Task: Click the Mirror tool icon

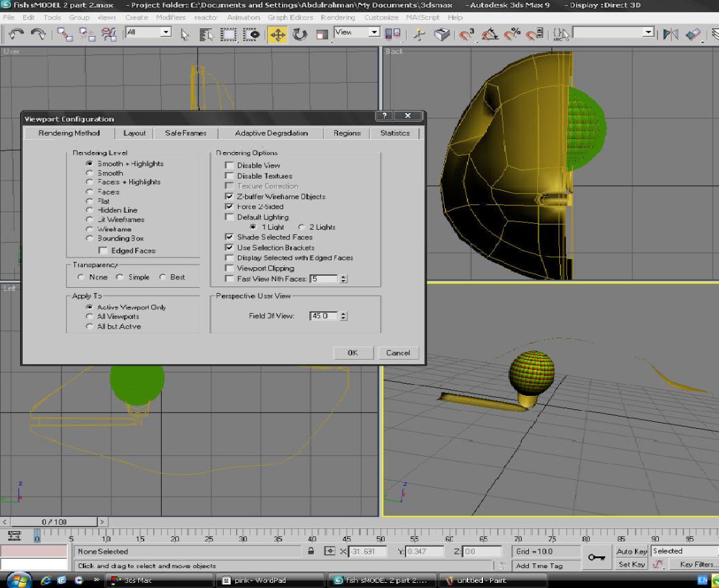Action: point(671,35)
